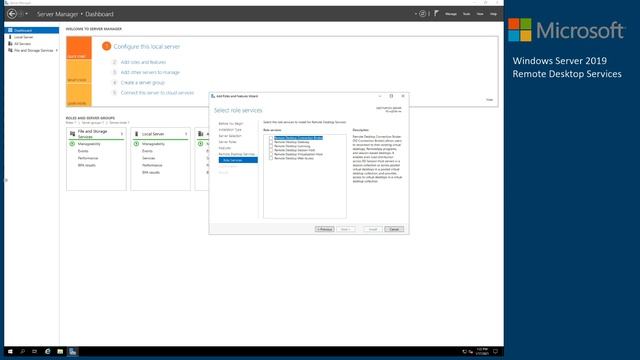
Task: Select File and Storage Services in left navigation
Action: [x=33, y=51]
